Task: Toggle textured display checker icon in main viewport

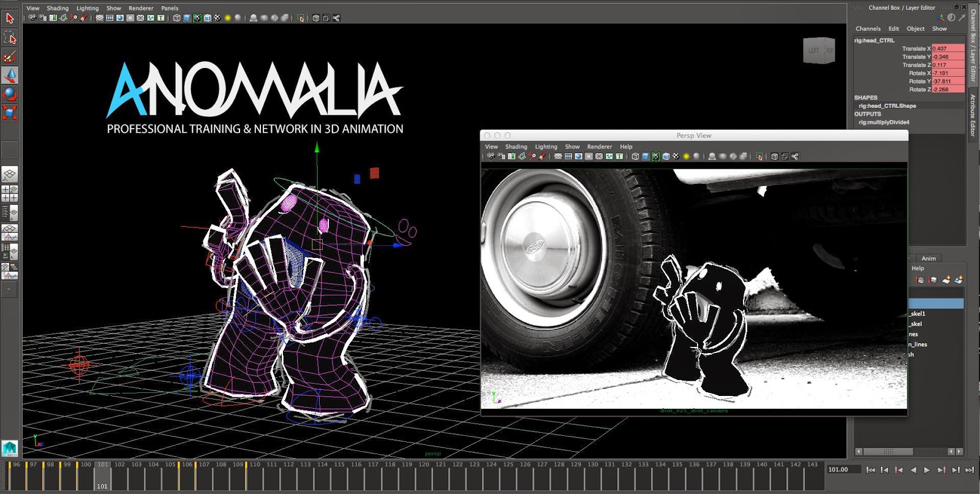Action: (x=217, y=18)
